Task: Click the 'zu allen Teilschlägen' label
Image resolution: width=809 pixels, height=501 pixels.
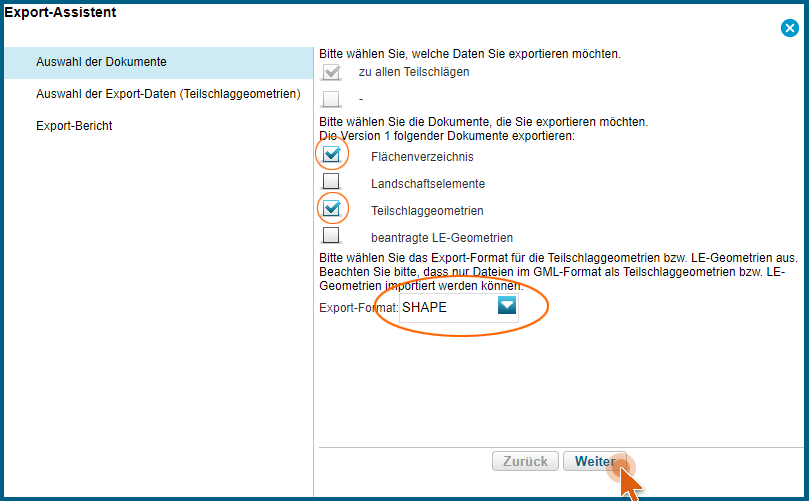Action: point(414,72)
